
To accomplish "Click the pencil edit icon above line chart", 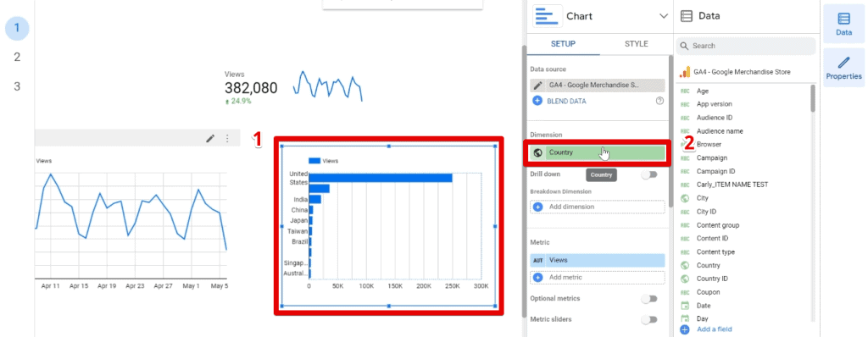I will click(210, 138).
